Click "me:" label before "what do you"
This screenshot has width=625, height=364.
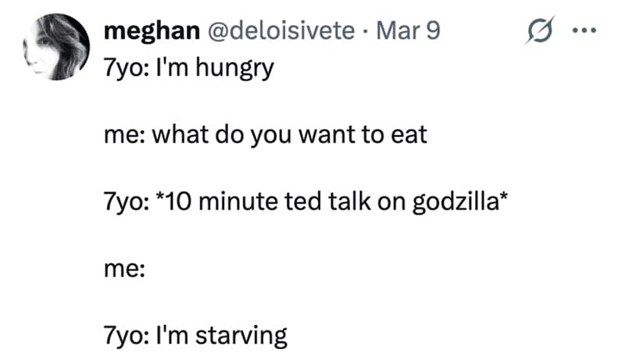(120, 136)
